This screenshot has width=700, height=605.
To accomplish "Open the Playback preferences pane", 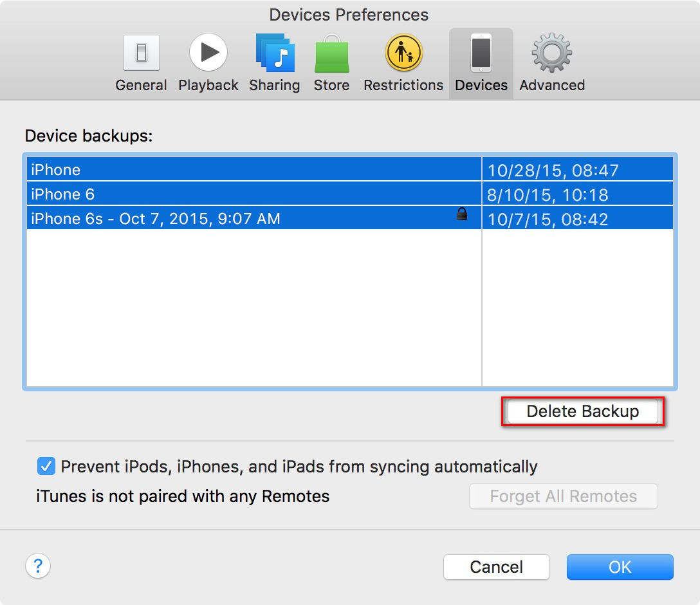I will point(208,62).
